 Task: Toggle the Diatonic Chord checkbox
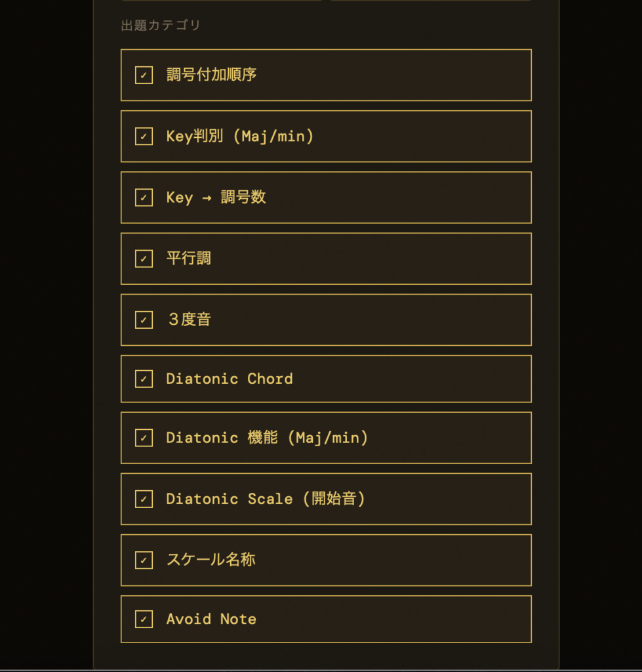pos(144,379)
